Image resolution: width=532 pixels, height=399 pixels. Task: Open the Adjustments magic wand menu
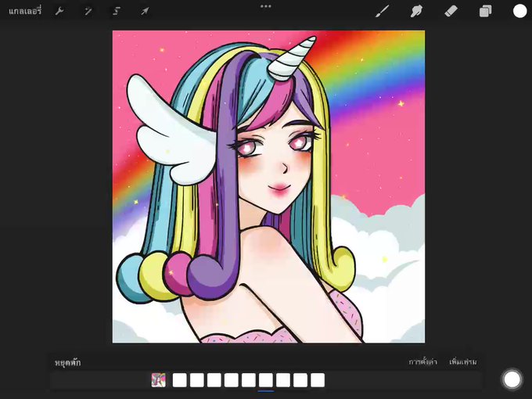(x=88, y=11)
